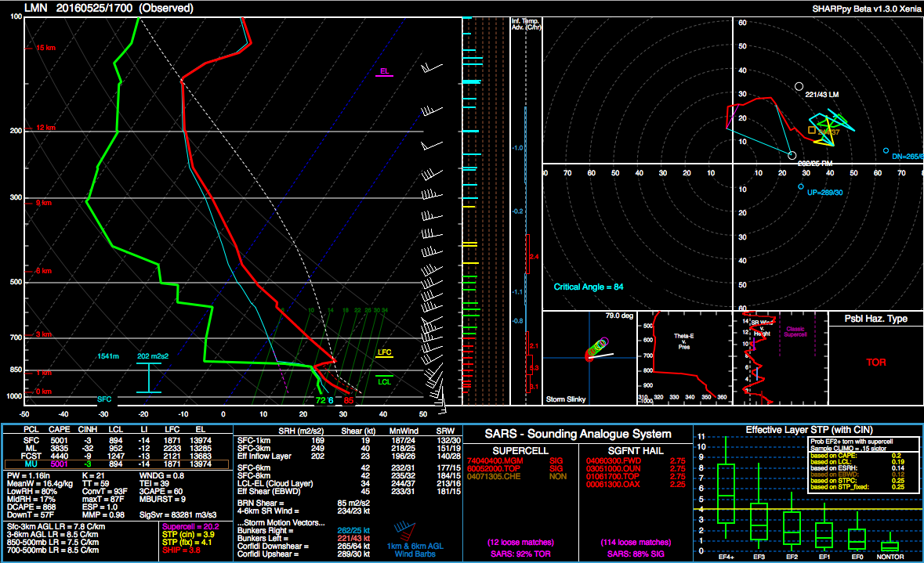Screen dimensions: 924x563
Task: Click the 'Eff Inflow Layer' row
Action: [349, 456]
